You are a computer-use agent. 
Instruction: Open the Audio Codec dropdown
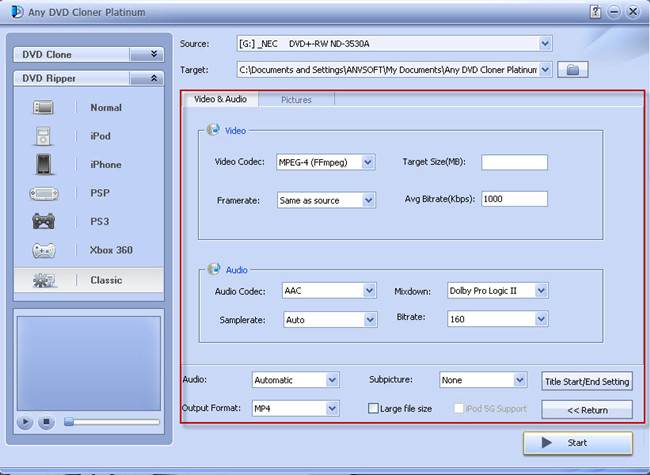point(369,291)
